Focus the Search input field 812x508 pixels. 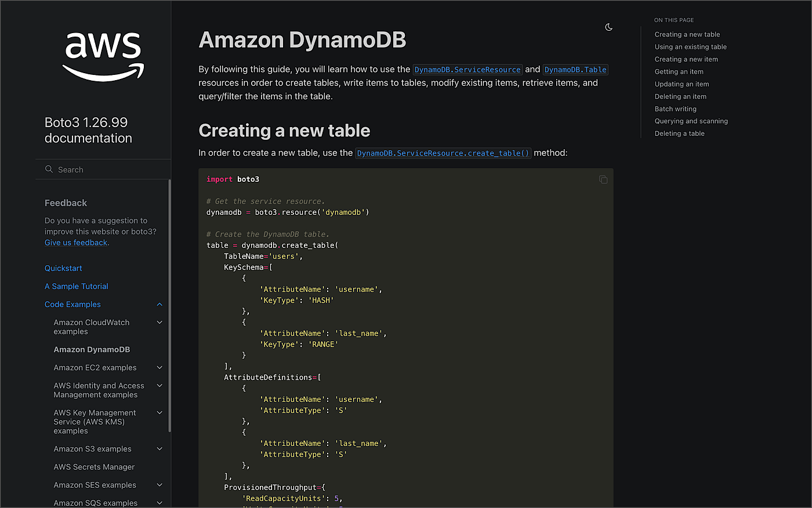pyautogui.click(x=103, y=170)
